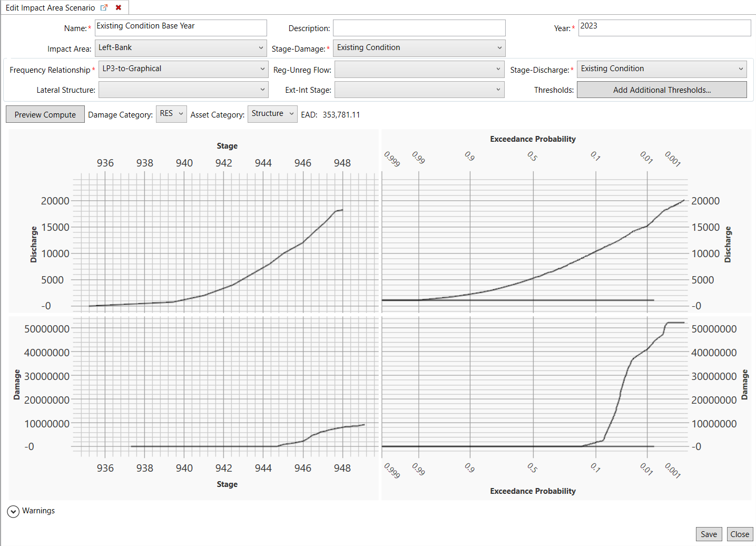The width and height of the screenshot is (756, 546).
Task: Open the Ext-Int Stage dropdown
Action: pos(419,90)
